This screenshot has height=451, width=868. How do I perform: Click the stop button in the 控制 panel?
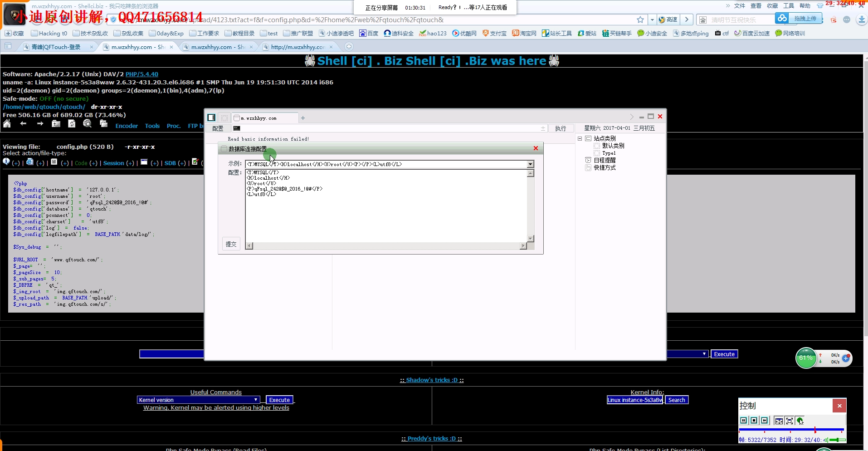point(754,420)
